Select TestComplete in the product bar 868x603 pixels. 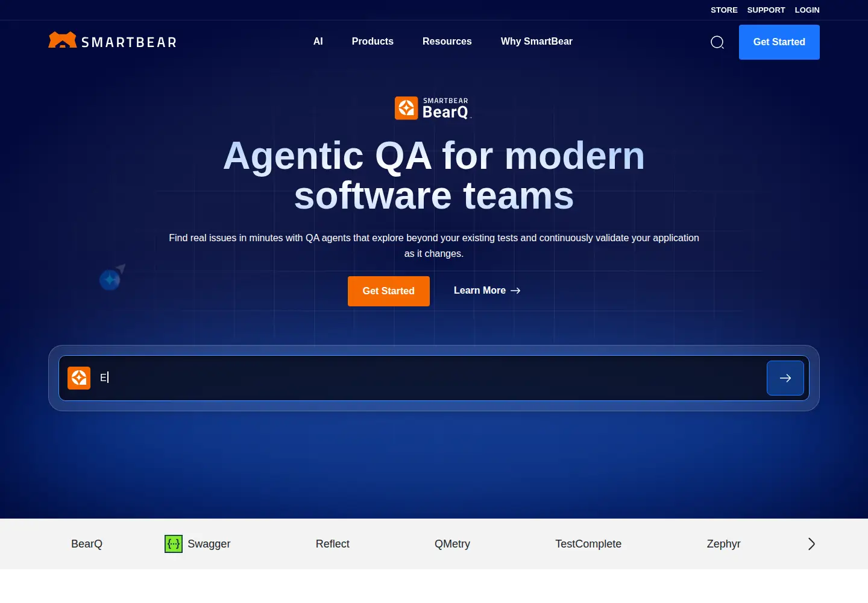[588, 544]
